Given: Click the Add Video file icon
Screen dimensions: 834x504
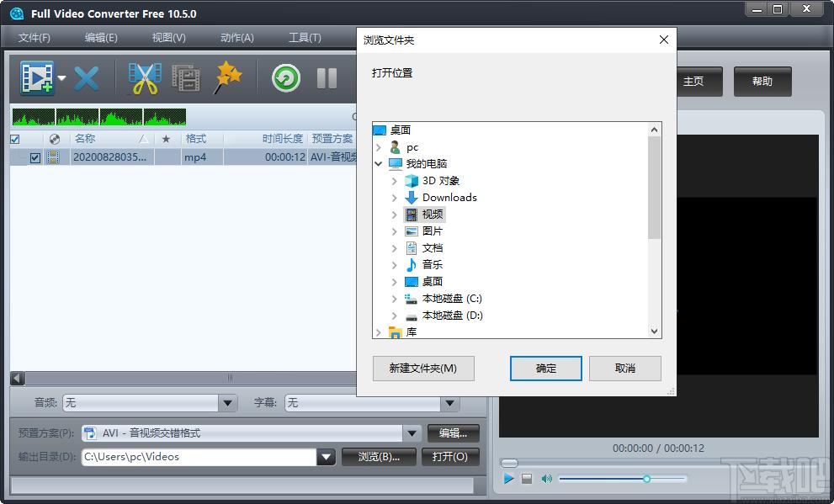Looking at the screenshot, I should coord(37,77).
